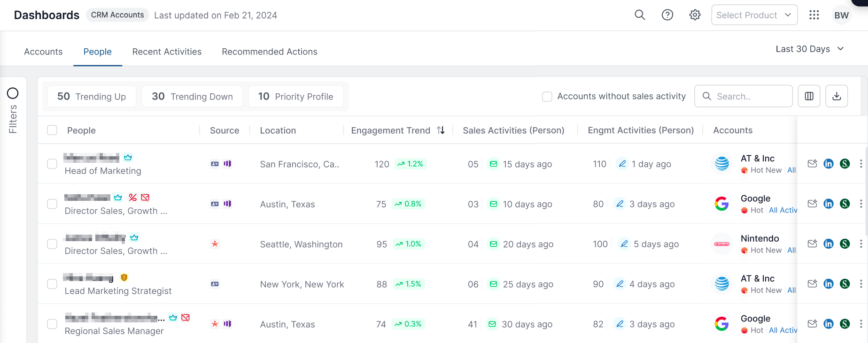Expand the Last 30 Days range dropdown
This screenshot has height=343, width=868.
(x=810, y=49)
